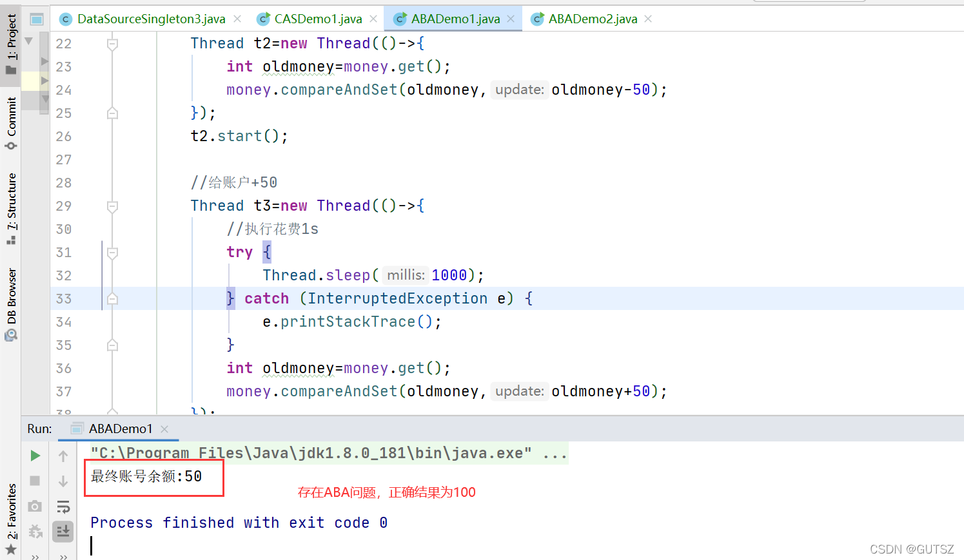
Task: Switch to CASDemo1.java tab
Action: pos(318,19)
